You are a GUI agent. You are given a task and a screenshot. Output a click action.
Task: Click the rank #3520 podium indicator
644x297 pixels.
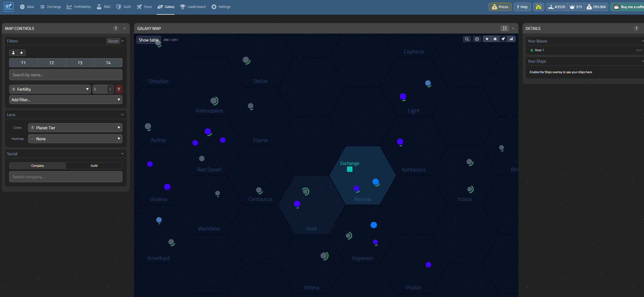coord(557,7)
